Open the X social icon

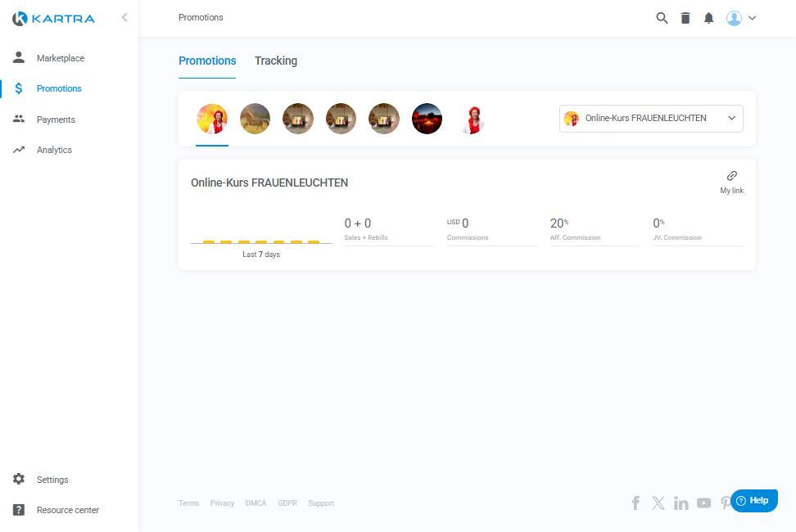(658, 503)
